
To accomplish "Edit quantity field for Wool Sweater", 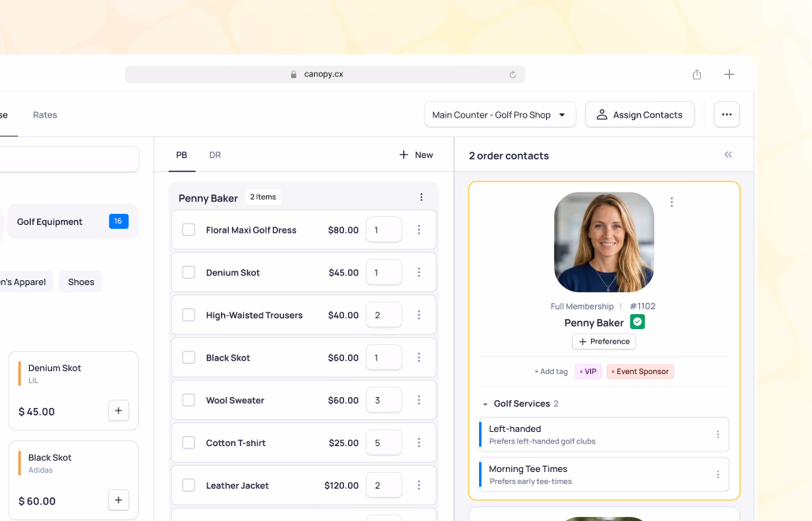I will [384, 400].
